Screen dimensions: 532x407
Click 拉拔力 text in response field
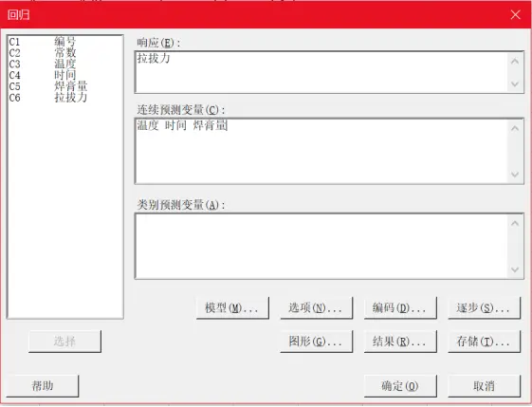(154, 58)
